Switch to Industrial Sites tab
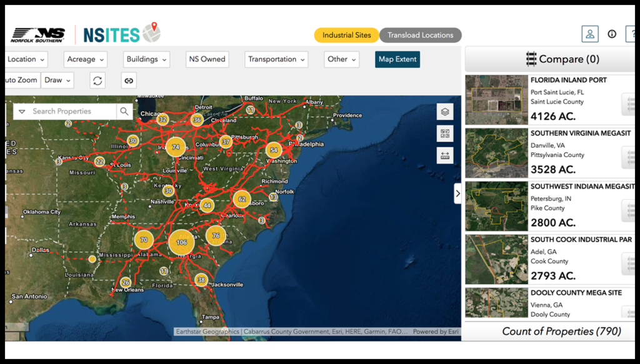The width and height of the screenshot is (640, 364). click(x=346, y=35)
